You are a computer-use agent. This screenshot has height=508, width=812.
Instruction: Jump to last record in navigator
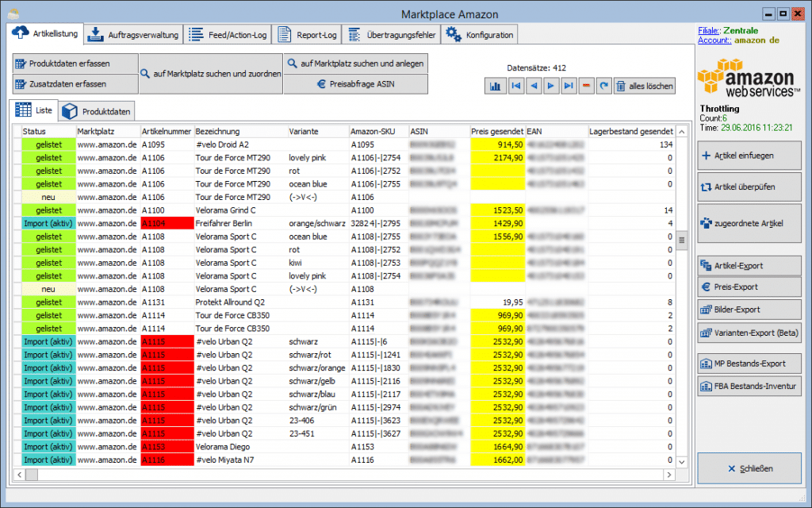pyautogui.click(x=569, y=86)
